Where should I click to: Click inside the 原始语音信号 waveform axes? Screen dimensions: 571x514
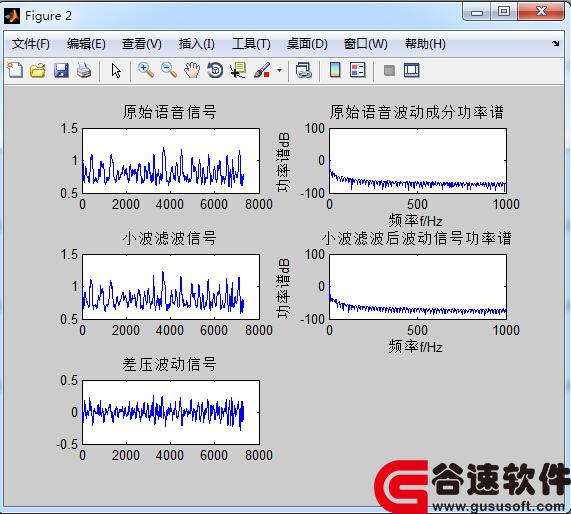(171, 161)
